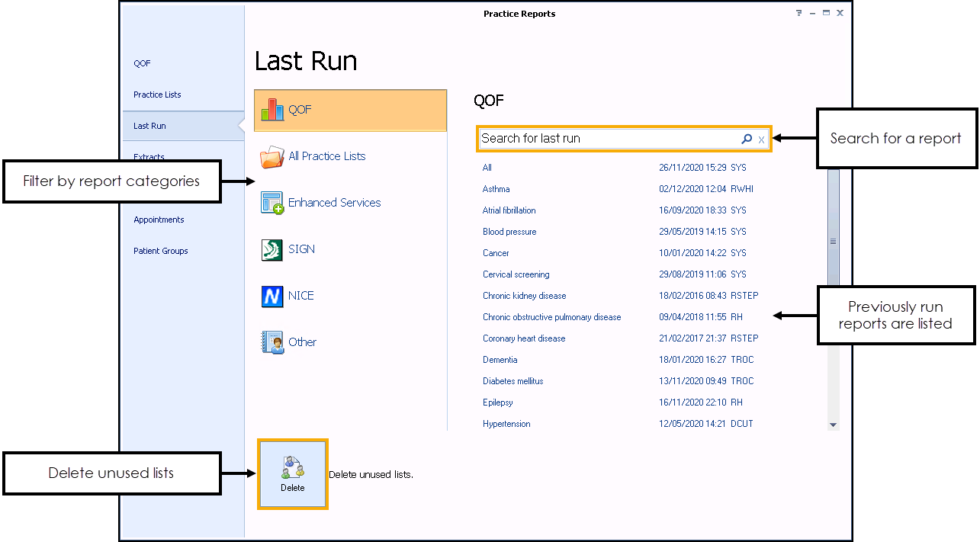Screen dimensions: 980x542
Task: Open the Diabetes mellitus report
Action: [512, 381]
